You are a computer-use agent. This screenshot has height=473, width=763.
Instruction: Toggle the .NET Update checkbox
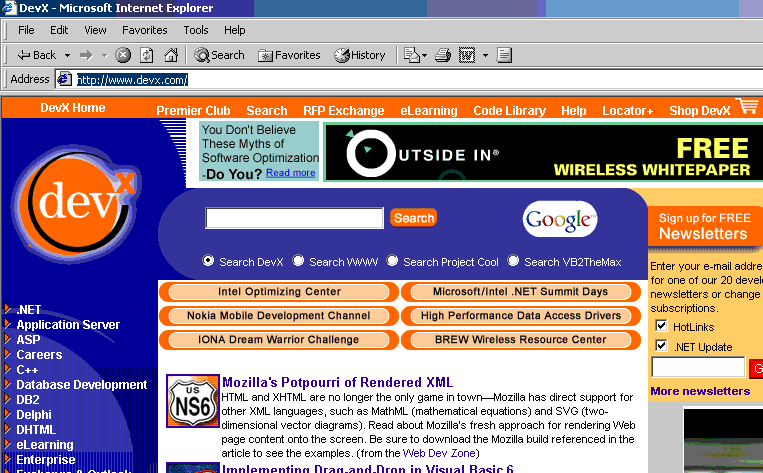click(x=661, y=346)
